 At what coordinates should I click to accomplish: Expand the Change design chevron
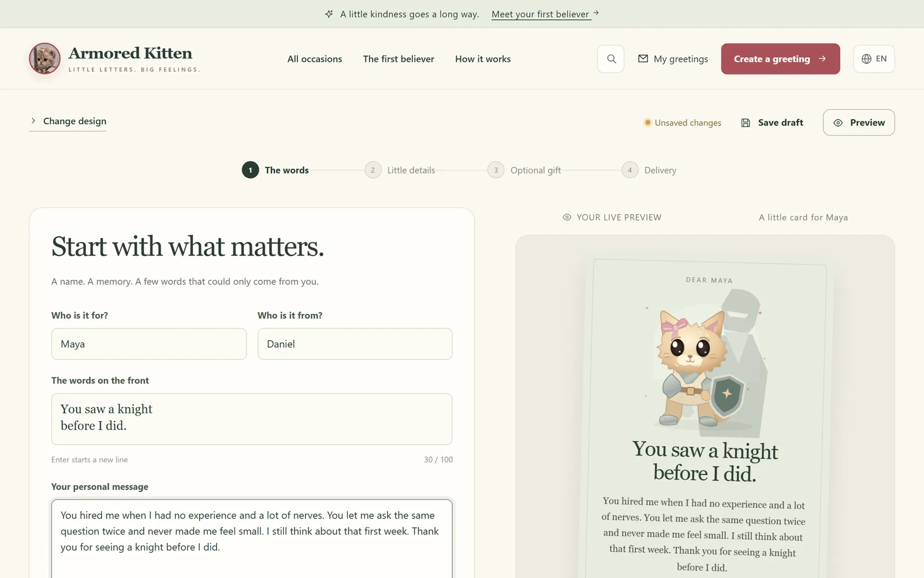tap(33, 121)
